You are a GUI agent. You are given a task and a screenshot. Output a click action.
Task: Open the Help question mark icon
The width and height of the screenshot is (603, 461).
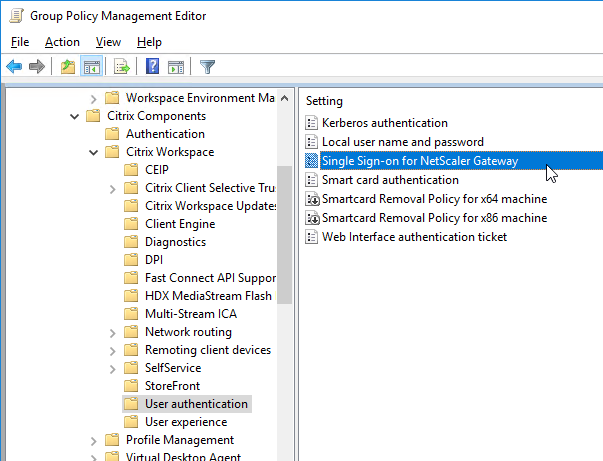(x=153, y=67)
